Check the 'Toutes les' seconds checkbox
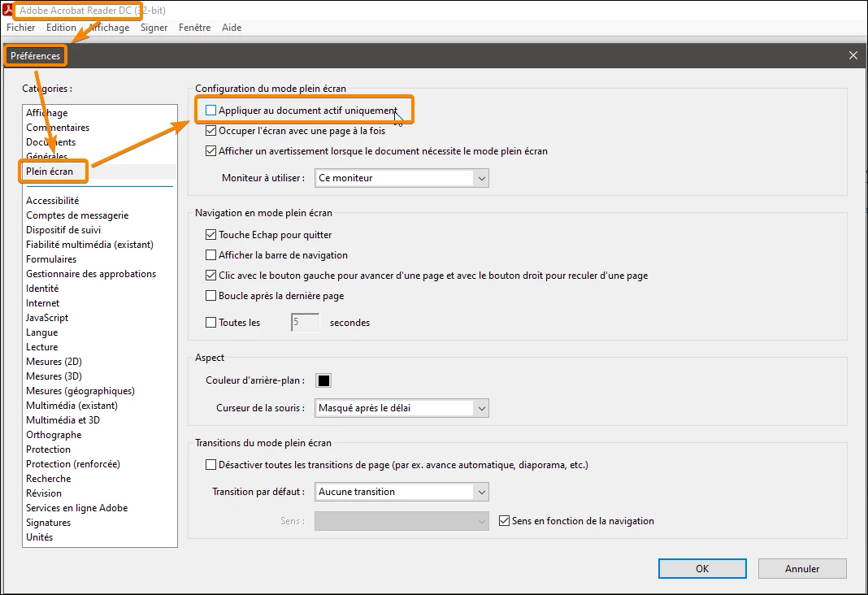This screenshot has width=868, height=595. point(211,322)
